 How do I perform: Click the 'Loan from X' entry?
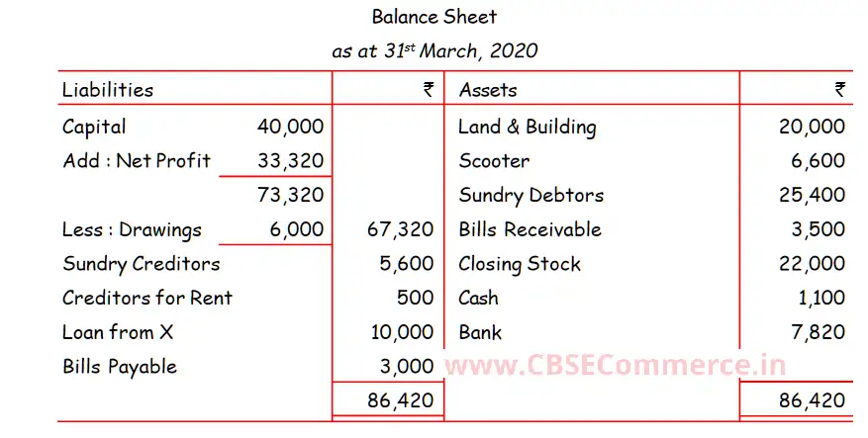pos(118,332)
